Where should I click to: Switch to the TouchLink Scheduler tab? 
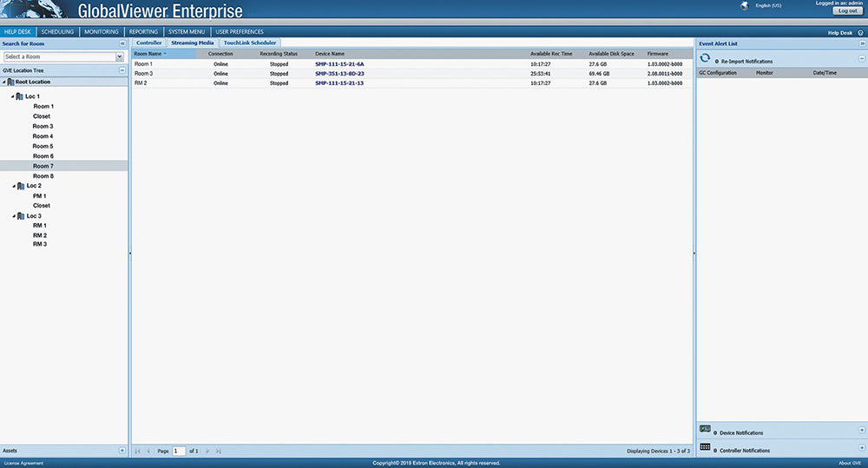(250, 43)
